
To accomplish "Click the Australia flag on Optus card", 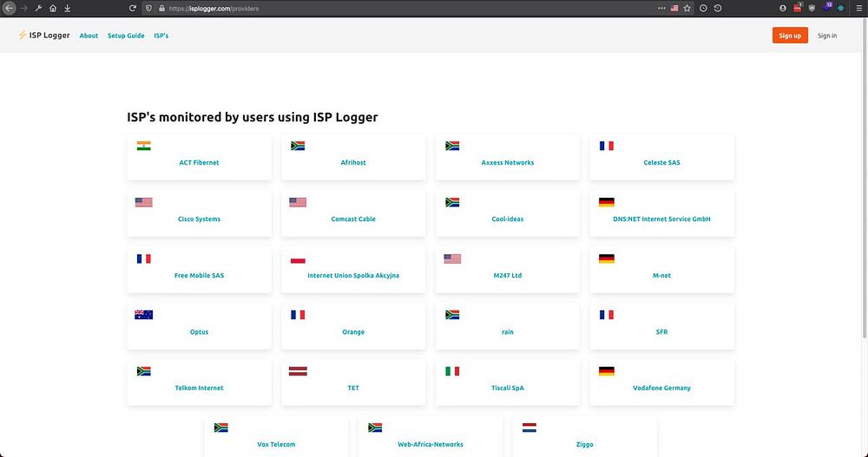I will click(144, 315).
